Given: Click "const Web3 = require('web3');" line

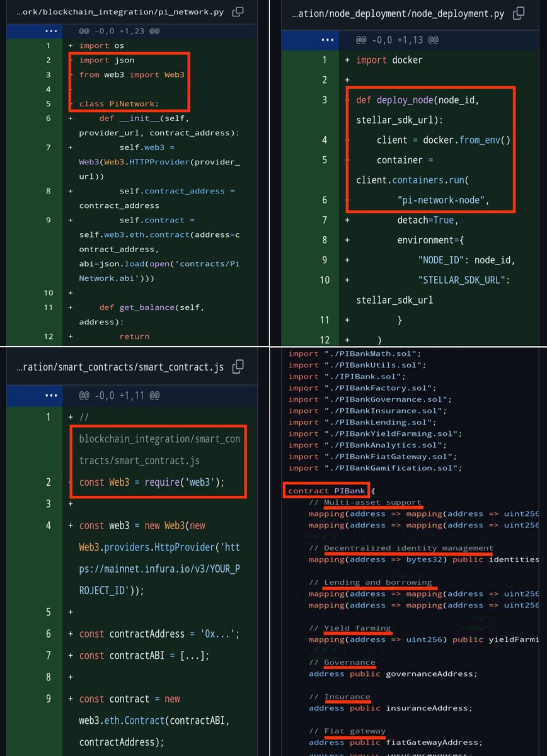Looking at the screenshot, I should click(x=152, y=482).
